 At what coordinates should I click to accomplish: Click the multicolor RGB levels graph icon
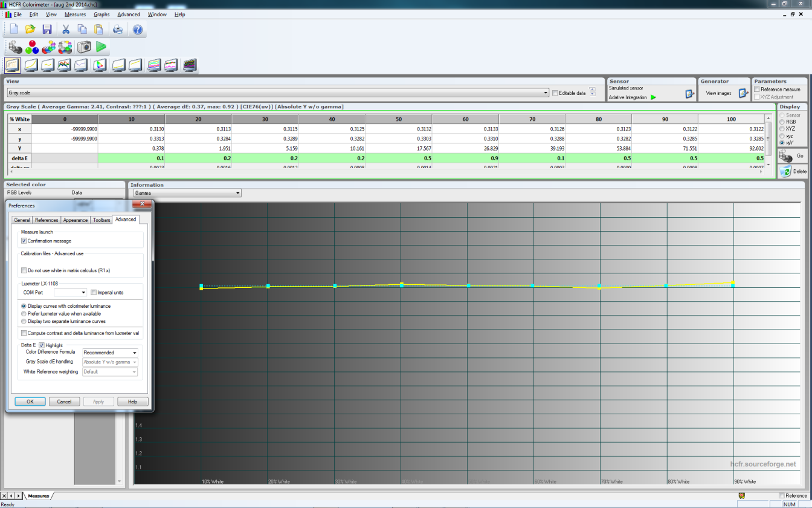[65, 65]
